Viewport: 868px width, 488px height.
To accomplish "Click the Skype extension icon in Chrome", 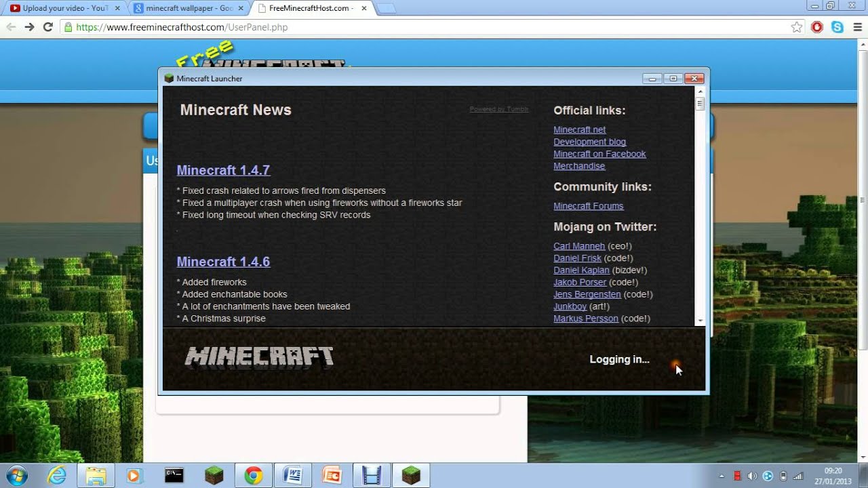I will coord(837,27).
